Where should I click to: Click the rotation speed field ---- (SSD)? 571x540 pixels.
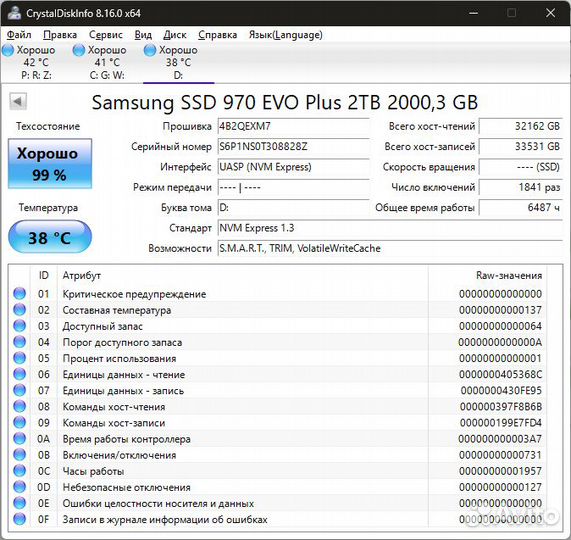pyautogui.click(x=521, y=167)
